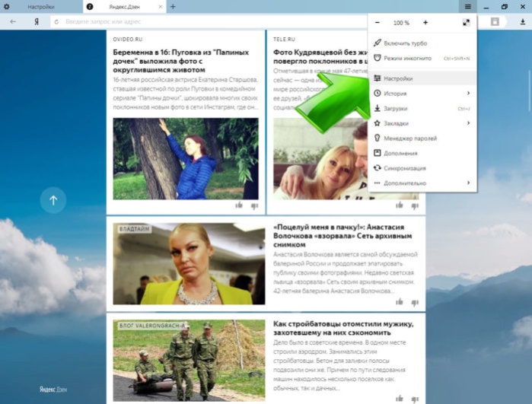532x404 pixels.
Task: Click the incognito mask icon
Action: click(x=377, y=58)
